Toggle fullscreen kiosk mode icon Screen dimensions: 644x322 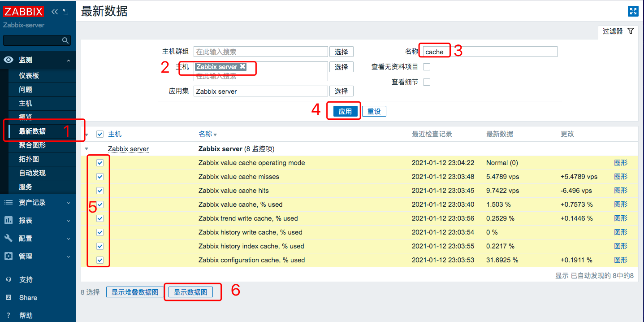click(x=633, y=11)
